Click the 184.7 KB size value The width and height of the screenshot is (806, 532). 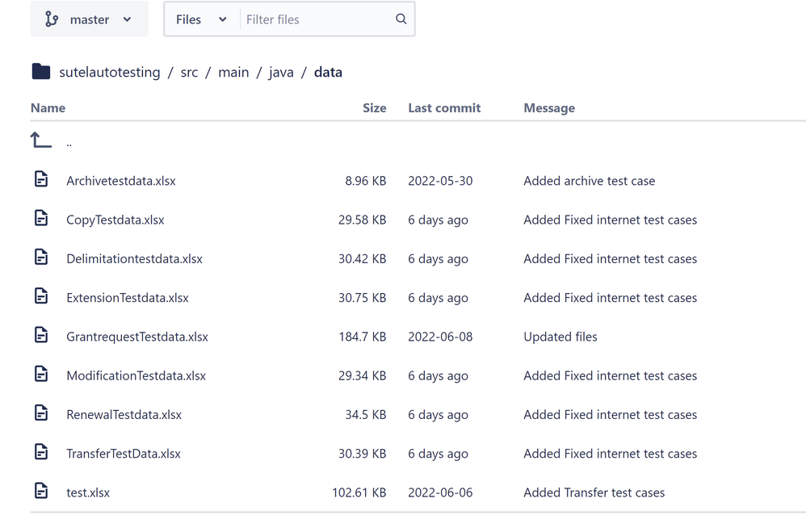click(x=362, y=337)
